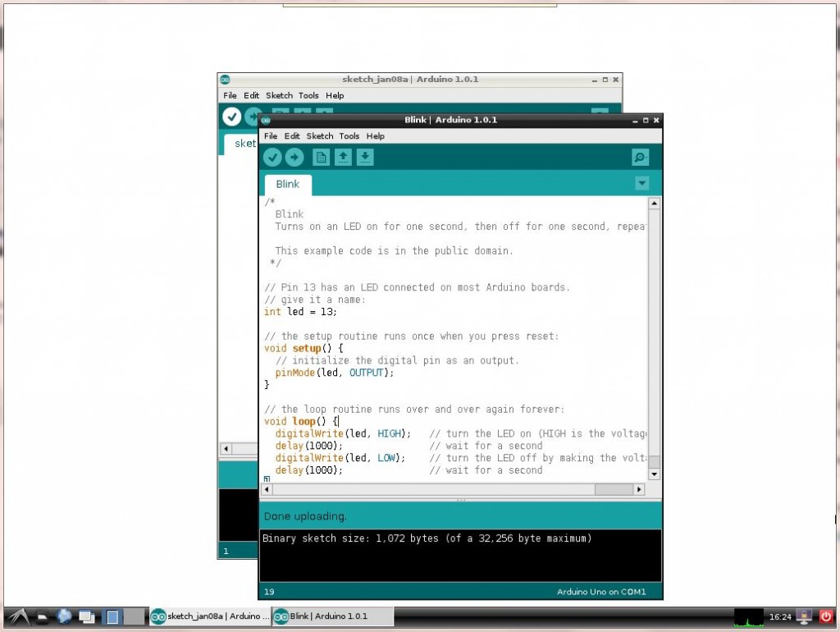Click the Upload arrow button in Blink toolbar

click(x=294, y=157)
